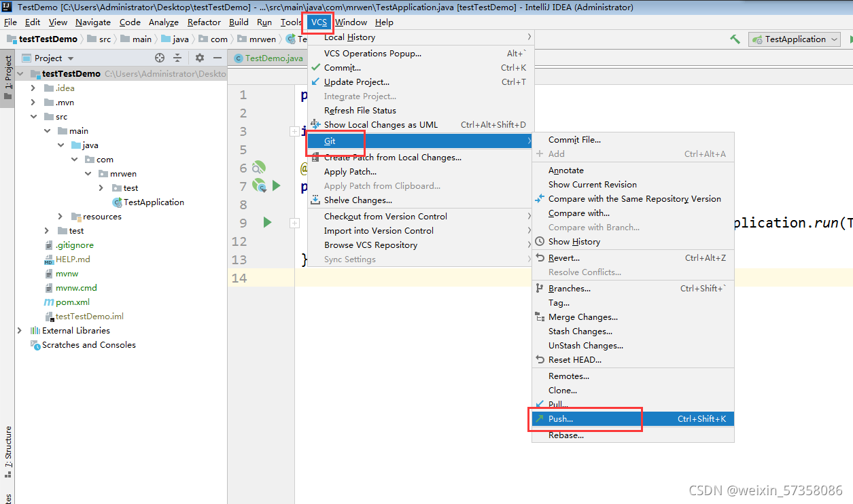Viewport: 853px width, 504px height.
Task: Click the HELP.md file icon
Action: (48, 259)
